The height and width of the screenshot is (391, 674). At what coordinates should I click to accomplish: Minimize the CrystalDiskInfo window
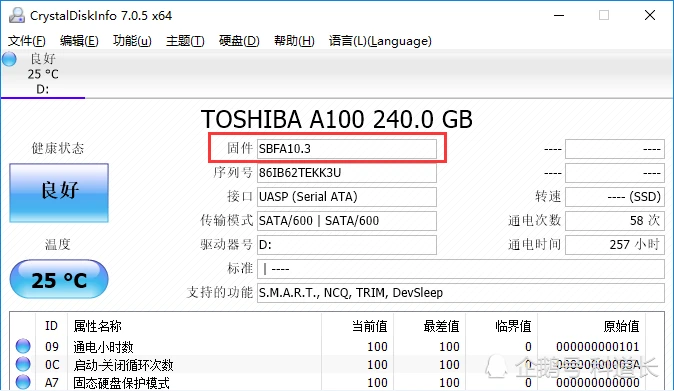tap(559, 15)
